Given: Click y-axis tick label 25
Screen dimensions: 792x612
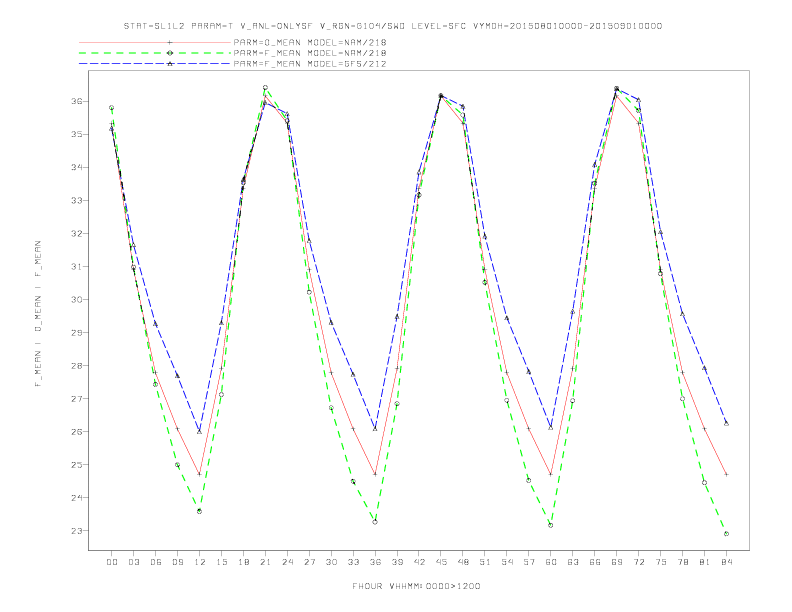Looking at the screenshot, I should [x=77, y=465].
